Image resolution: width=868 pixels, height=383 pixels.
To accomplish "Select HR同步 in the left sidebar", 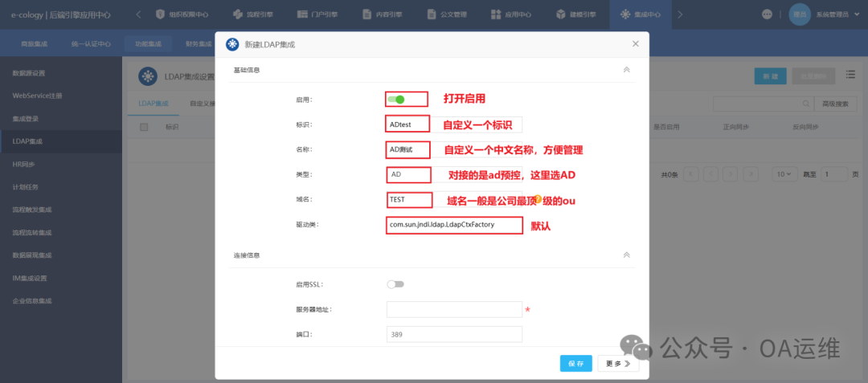I will [x=24, y=164].
